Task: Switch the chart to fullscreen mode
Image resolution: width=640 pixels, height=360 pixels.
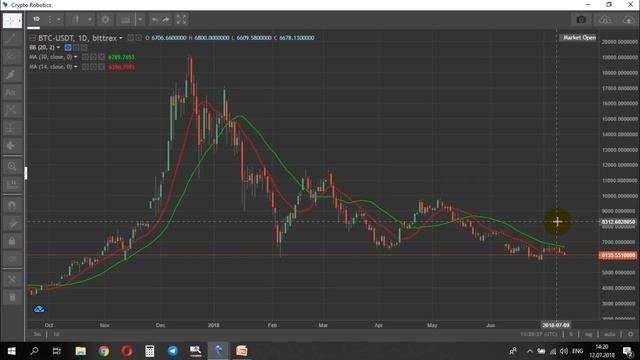Action: (181, 19)
